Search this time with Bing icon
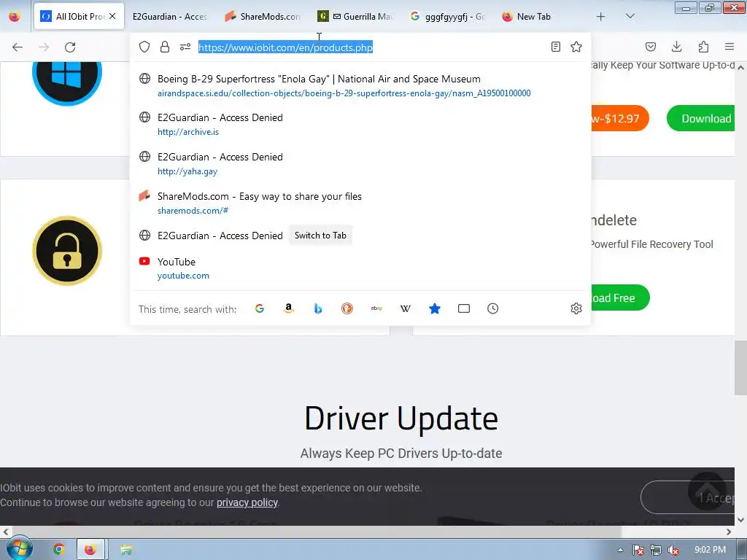The height and width of the screenshot is (560, 747). click(x=318, y=308)
